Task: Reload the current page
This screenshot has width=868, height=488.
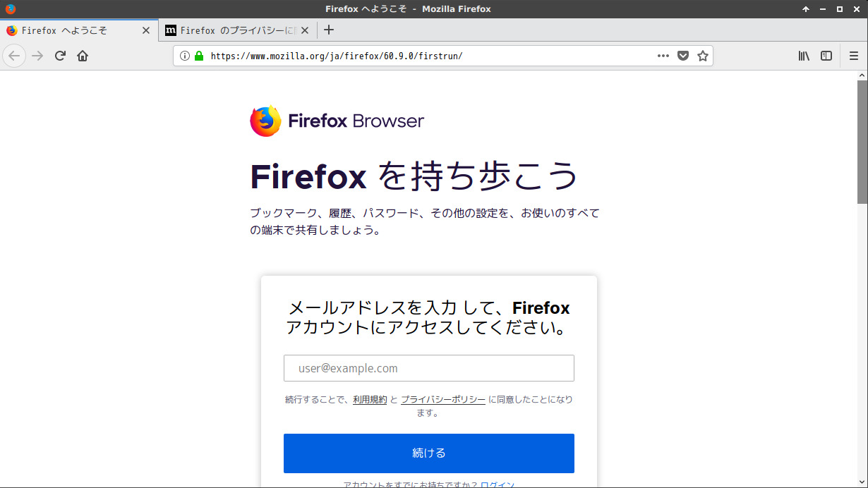Action: (x=60, y=56)
